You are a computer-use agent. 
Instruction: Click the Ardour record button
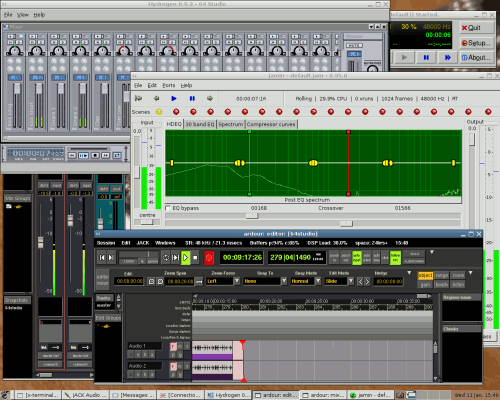click(x=209, y=258)
